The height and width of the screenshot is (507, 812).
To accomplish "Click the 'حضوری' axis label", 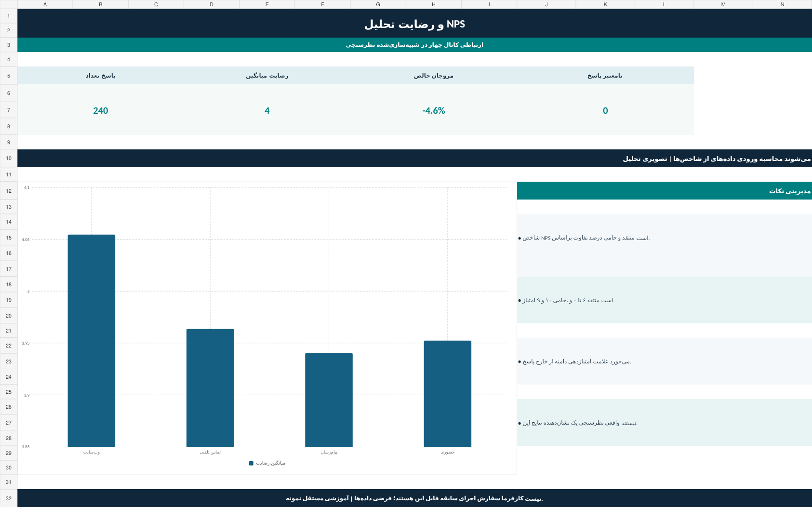I will pyautogui.click(x=448, y=452).
